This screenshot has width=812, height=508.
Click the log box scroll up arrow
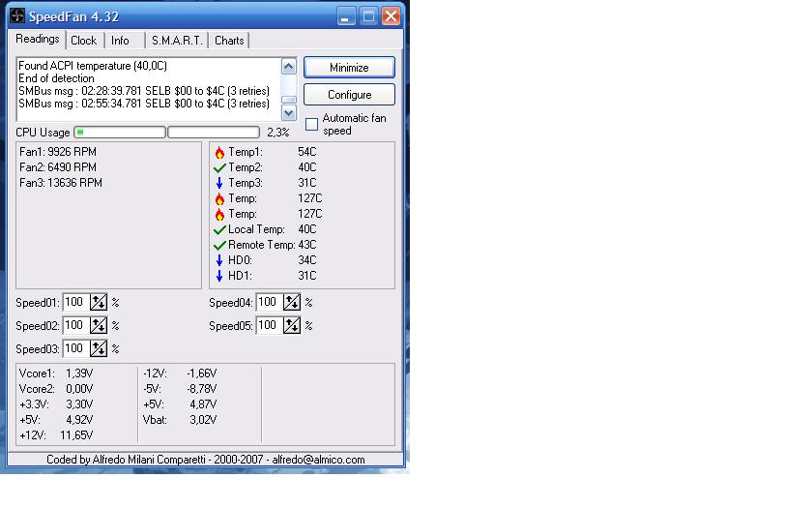pyautogui.click(x=288, y=67)
